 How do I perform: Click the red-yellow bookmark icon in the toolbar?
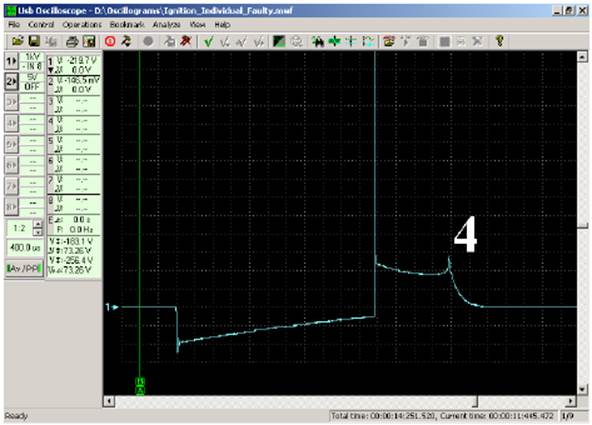pos(389,41)
